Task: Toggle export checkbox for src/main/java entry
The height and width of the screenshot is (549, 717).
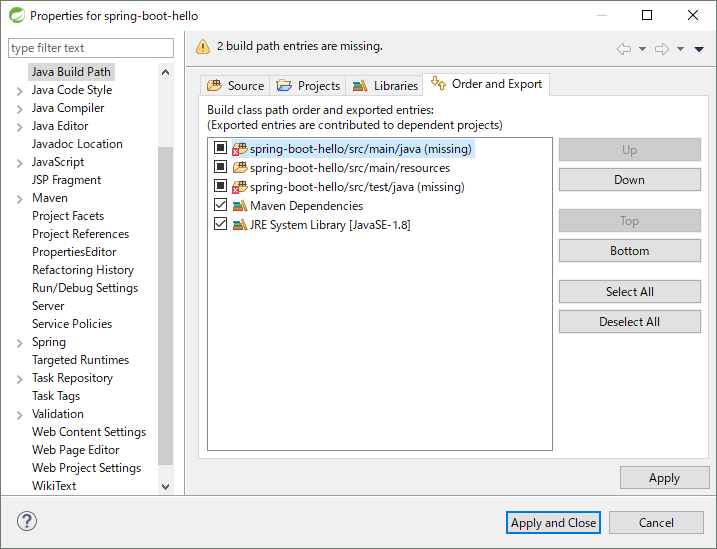Action: point(220,148)
